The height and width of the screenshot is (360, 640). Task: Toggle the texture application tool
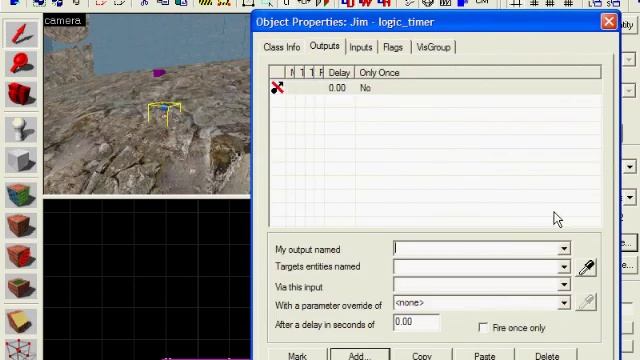(21, 195)
